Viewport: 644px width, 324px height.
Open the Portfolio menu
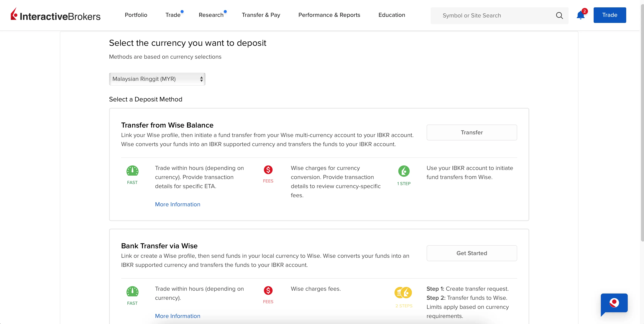click(136, 15)
